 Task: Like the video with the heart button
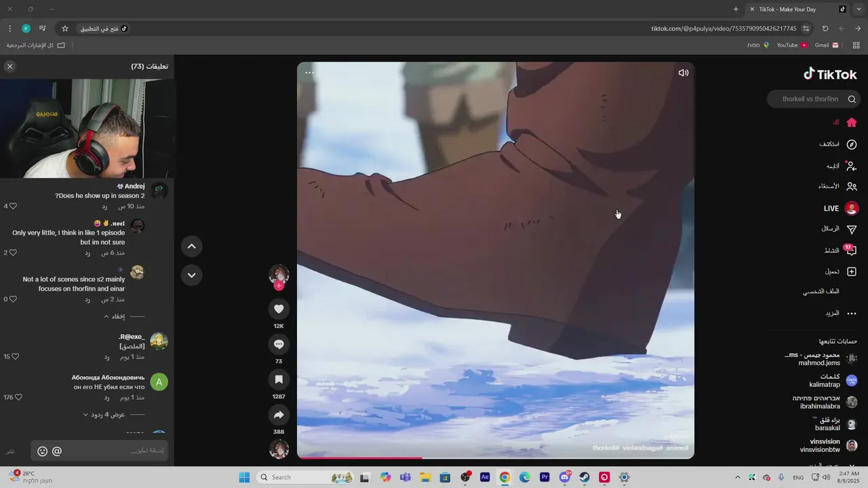pyautogui.click(x=279, y=309)
